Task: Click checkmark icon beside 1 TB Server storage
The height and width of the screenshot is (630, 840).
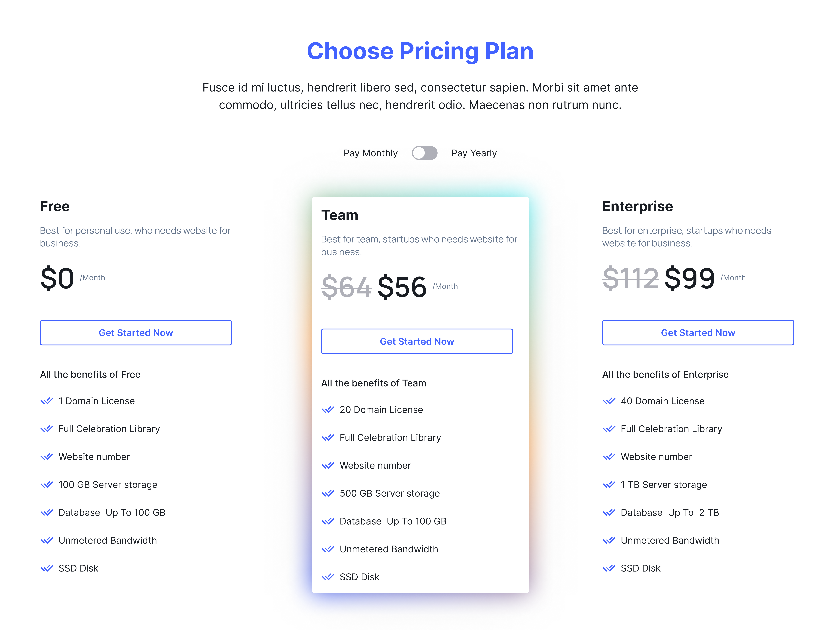Action: tap(609, 485)
